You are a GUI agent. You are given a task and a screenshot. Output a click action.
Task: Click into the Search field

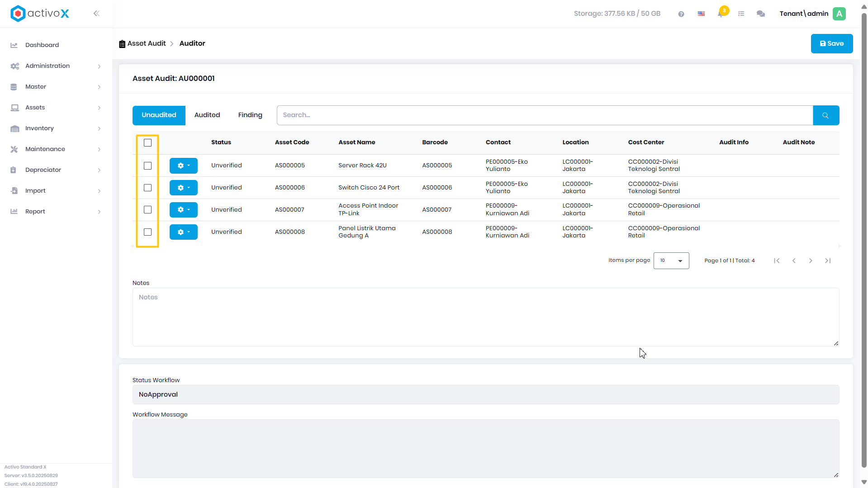[x=545, y=115]
